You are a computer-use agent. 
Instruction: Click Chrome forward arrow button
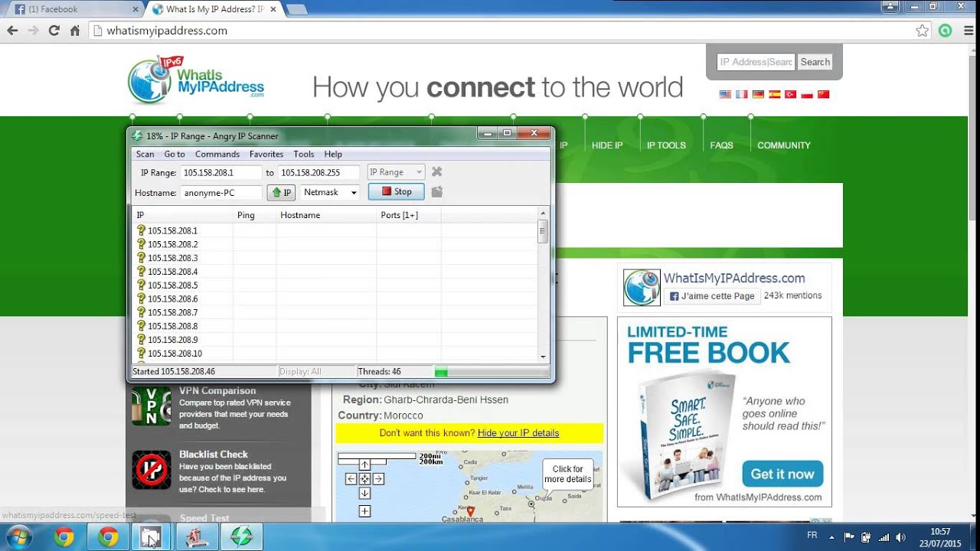point(33,31)
